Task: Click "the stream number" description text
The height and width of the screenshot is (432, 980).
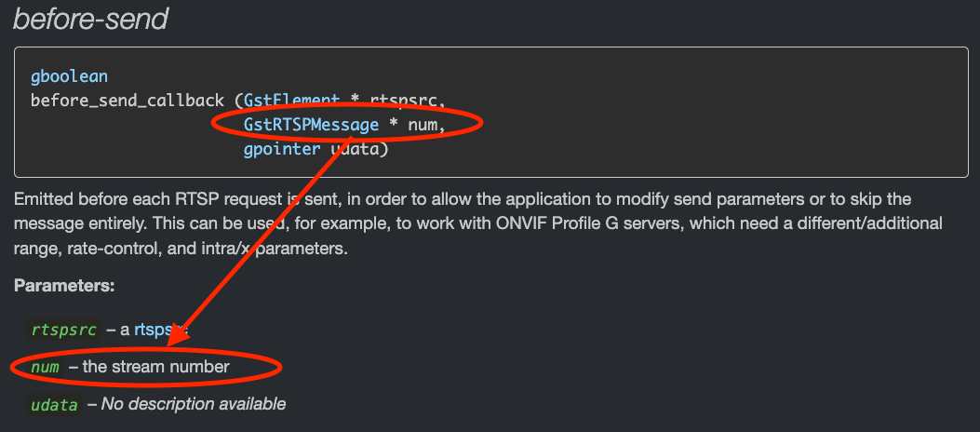Action: (155, 366)
